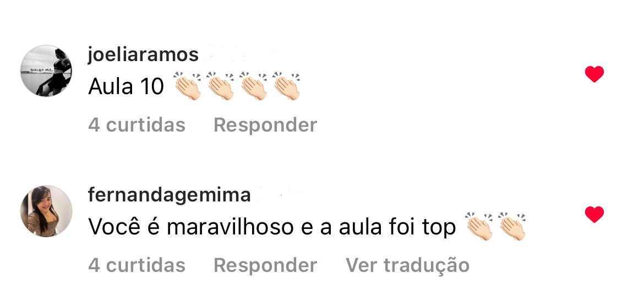Click third clapping emoji after Aula 10
Viewport: 644px width, 306px height.
pyautogui.click(x=253, y=86)
